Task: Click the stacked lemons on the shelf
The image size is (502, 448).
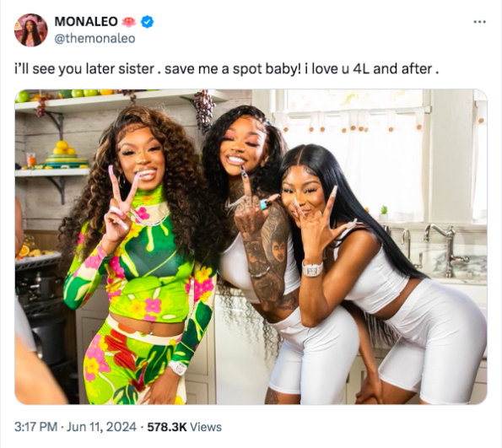Action: point(63,148)
